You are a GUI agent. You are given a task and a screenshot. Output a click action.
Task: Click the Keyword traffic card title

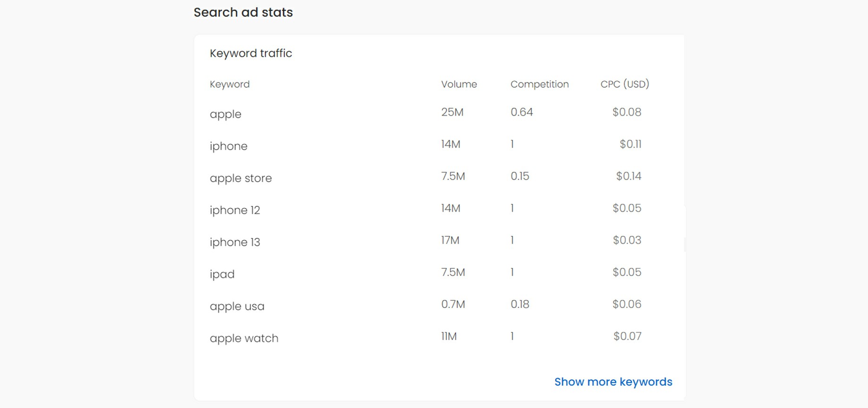[x=251, y=53]
